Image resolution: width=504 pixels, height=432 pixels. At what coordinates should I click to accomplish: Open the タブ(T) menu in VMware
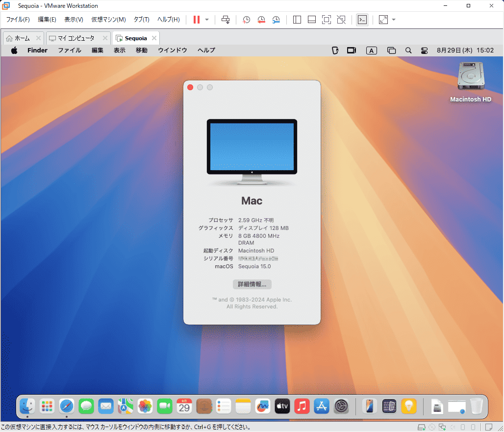click(141, 20)
